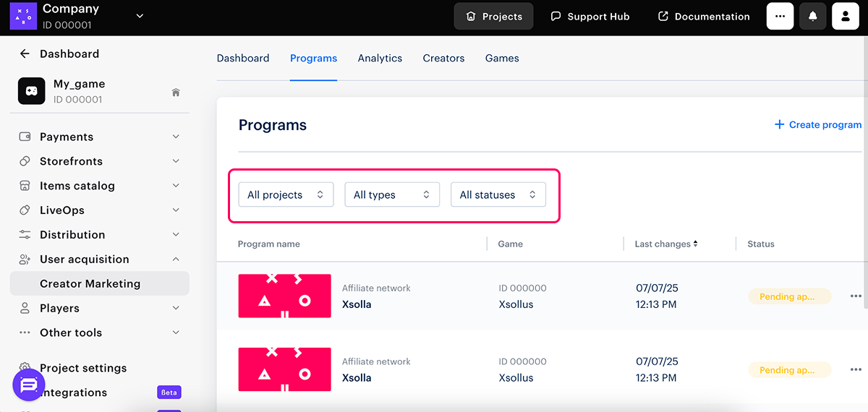Open the Support Hub link
The height and width of the screenshot is (412, 868).
(x=590, y=16)
